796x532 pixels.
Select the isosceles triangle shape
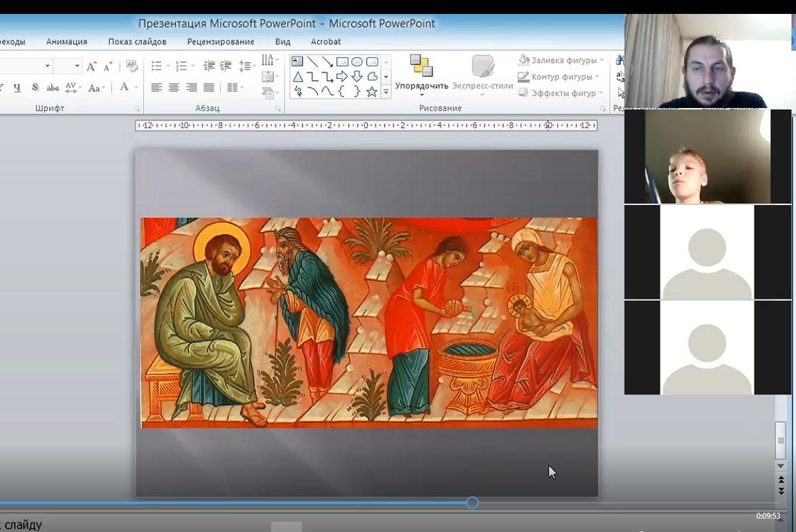[x=298, y=77]
